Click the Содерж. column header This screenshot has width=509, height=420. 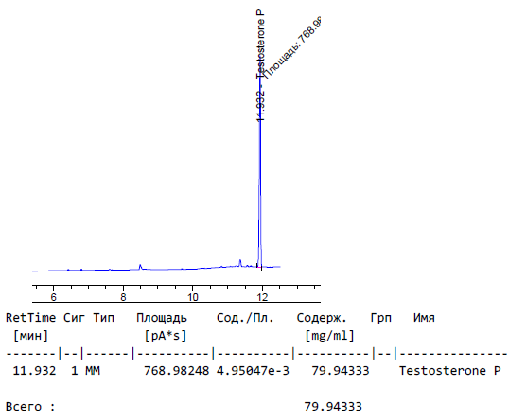tap(322, 318)
